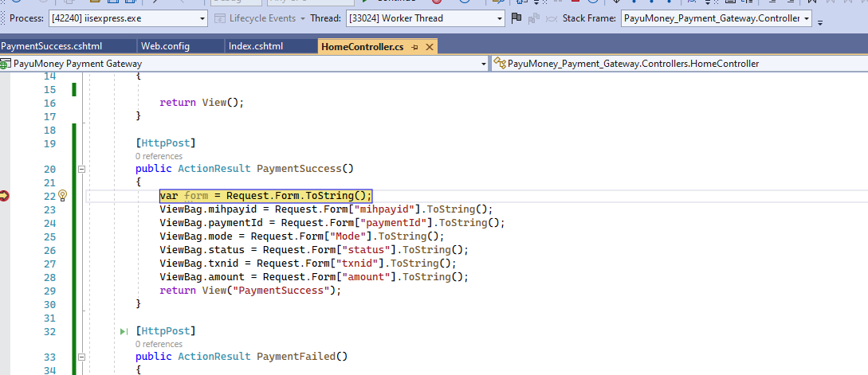Click the HttpPost attribute on line 19
The height and width of the screenshot is (375, 868).
click(166, 144)
